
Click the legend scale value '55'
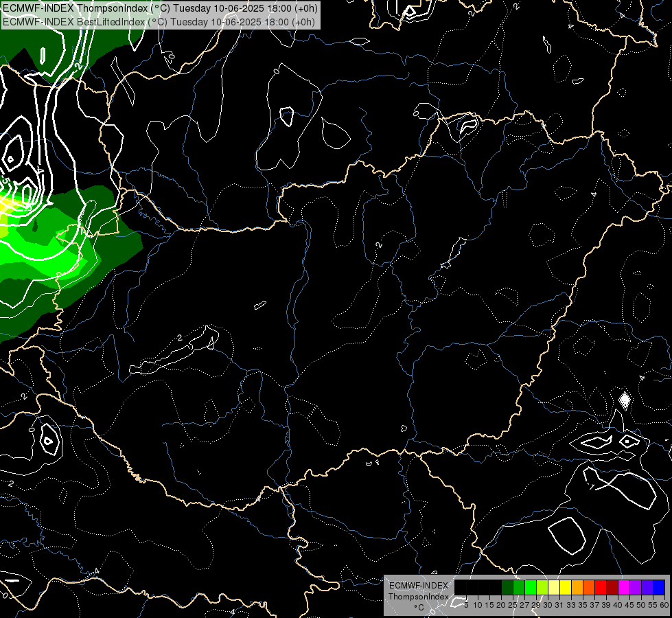[x=653, y=605]
